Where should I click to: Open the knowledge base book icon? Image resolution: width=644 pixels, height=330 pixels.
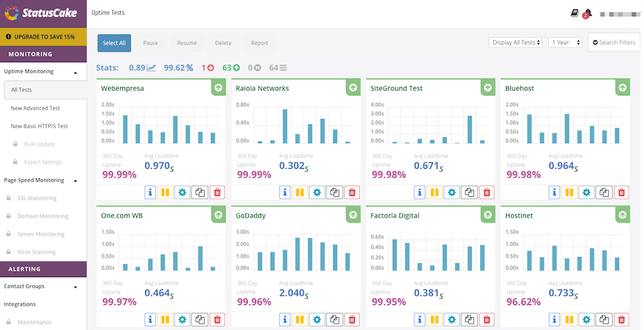coord(575,13)
